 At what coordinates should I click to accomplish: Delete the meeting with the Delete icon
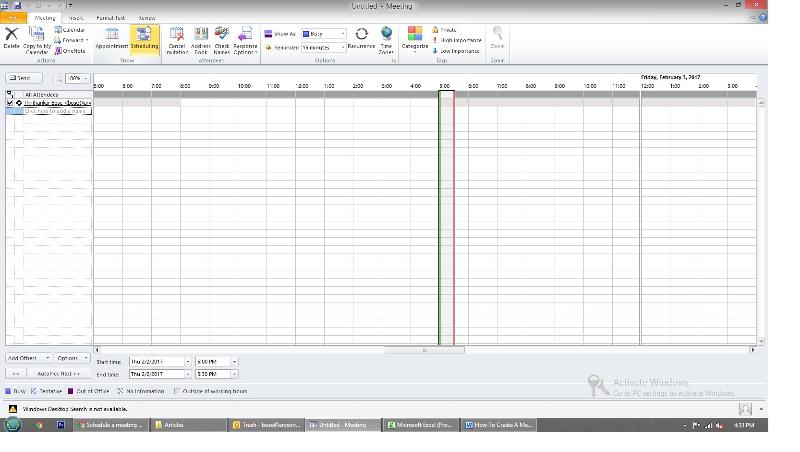(x=11, y=38)
